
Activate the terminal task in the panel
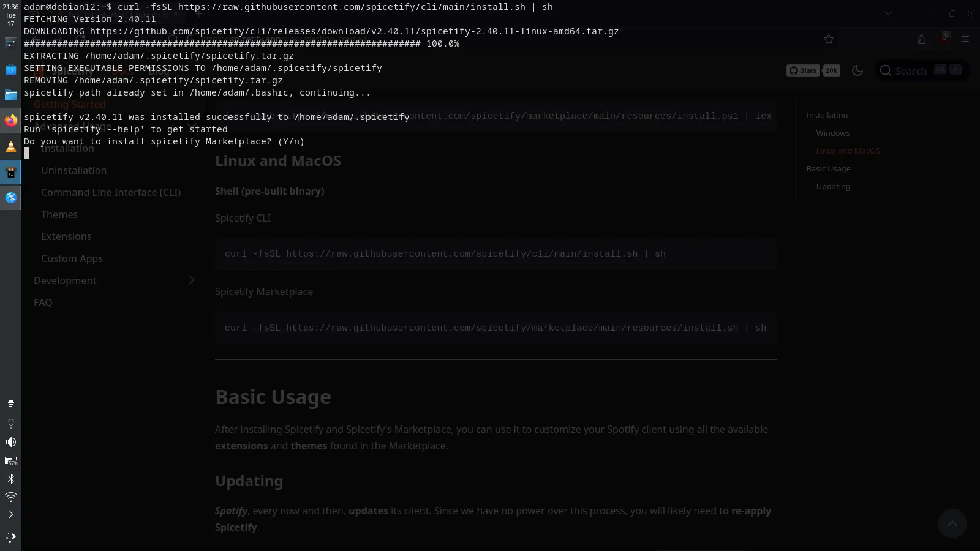10,173
